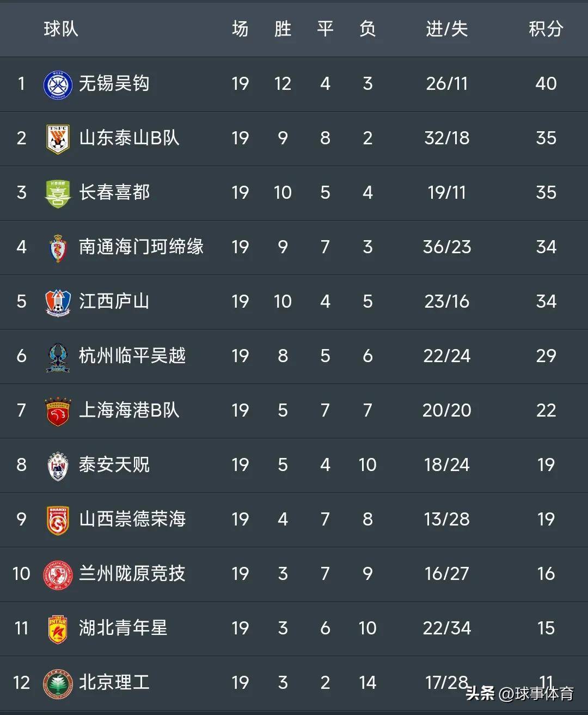Open the 湖北青年星 team name link

pyautogui.click(x=123, y=628)
